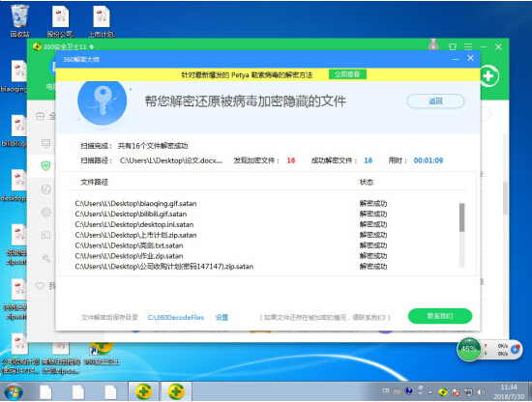Screen dimensions: 532x402
Task: Click the Petya ransomware notice banner text
Action: click(247, 75)
